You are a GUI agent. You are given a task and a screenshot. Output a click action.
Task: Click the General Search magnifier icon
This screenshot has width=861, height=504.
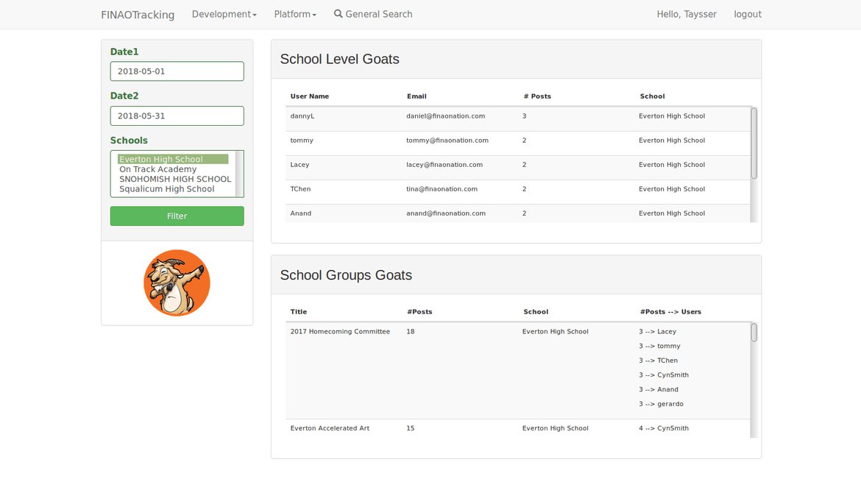(x=339, y=14)
